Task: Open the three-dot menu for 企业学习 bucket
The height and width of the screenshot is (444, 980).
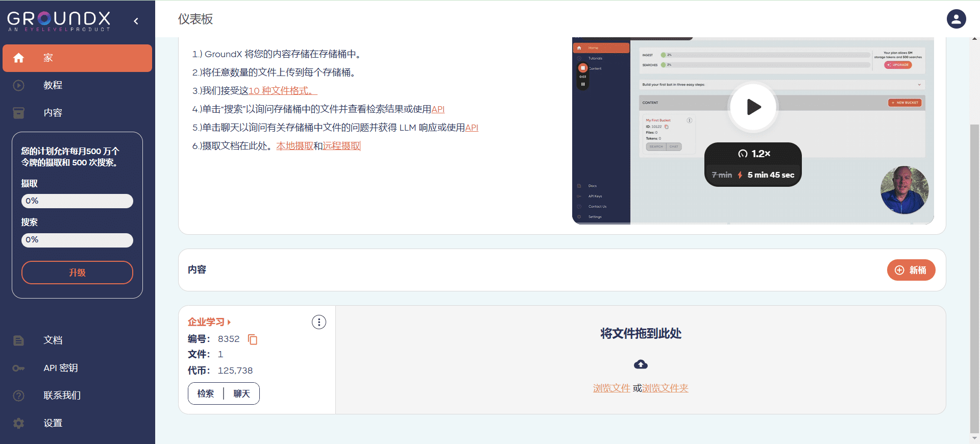Action: click(x=319, y=322)
